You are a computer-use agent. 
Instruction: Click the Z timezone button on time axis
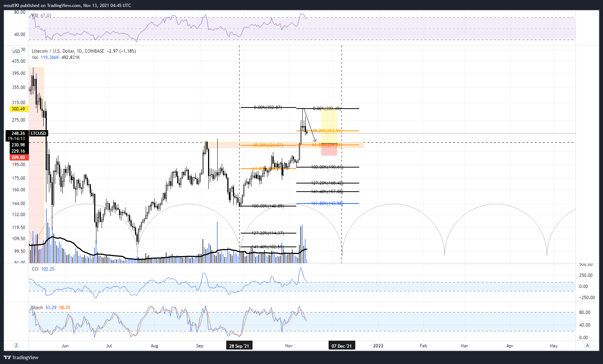tap(16, 345)
